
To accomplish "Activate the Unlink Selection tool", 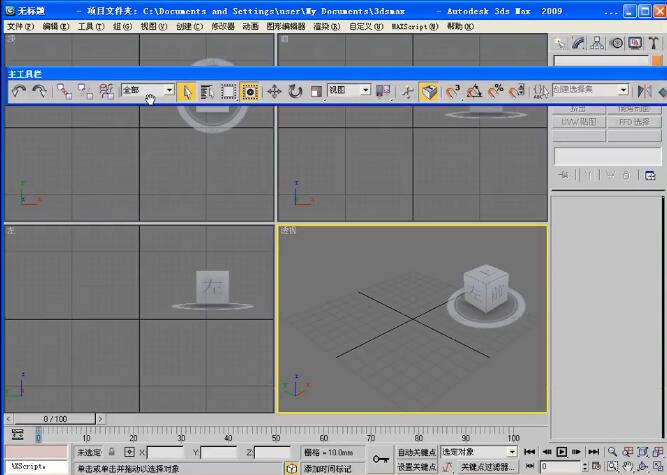I will (85, 91).
